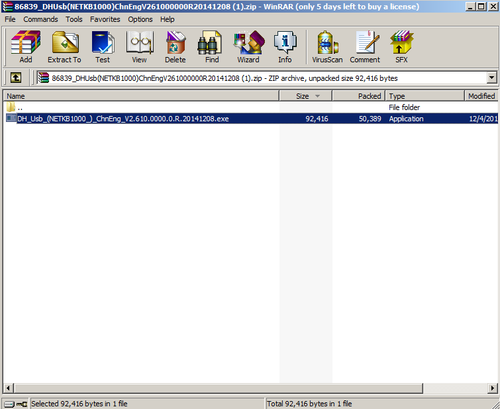Click the Name column header

tap(141, 96)
